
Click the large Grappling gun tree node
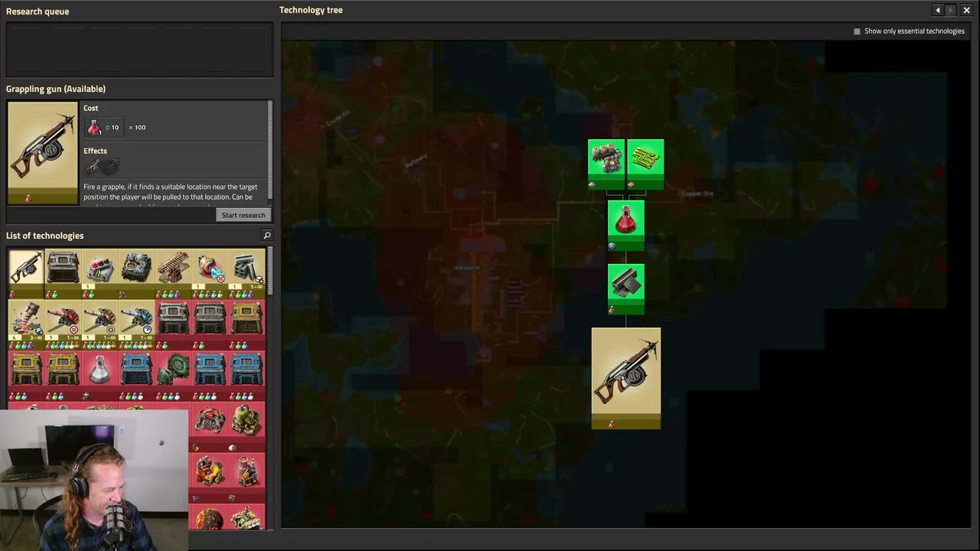626,378
